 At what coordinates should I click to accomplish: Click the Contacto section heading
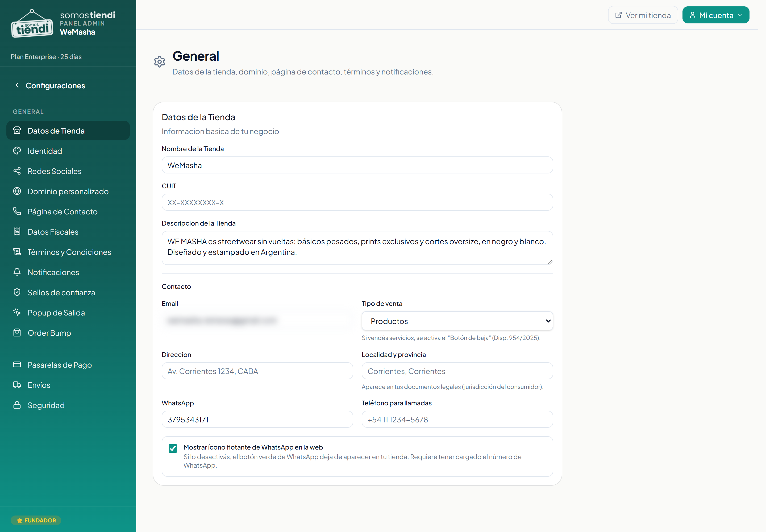pyautogui.click(x=176, y=287)
